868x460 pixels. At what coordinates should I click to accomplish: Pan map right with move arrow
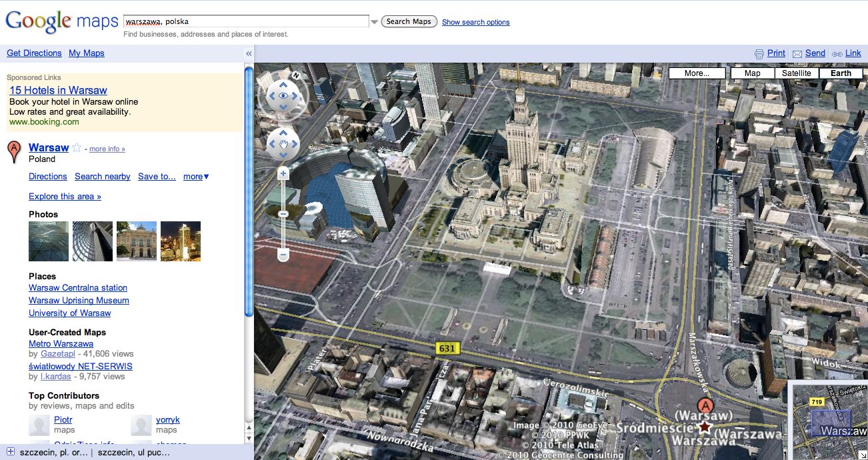295,144
